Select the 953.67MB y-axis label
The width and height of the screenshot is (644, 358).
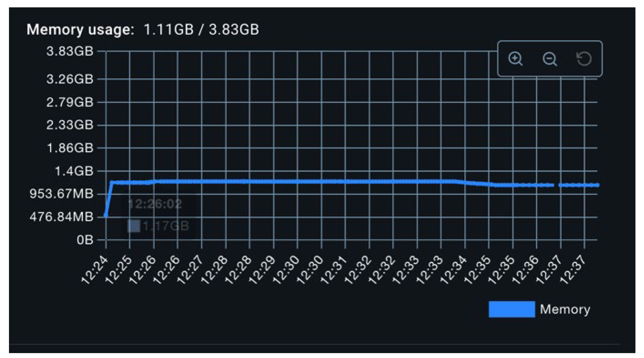coord(61,194)
